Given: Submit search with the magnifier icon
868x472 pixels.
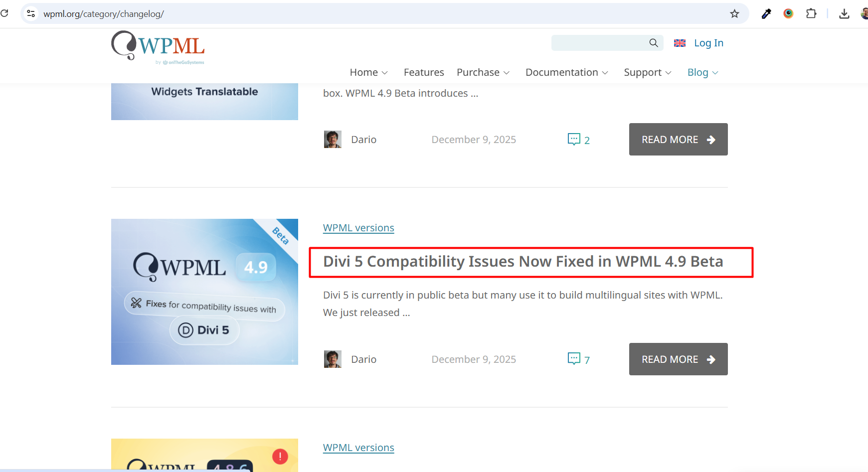Looking at the screenshot, I should point(654,43).
